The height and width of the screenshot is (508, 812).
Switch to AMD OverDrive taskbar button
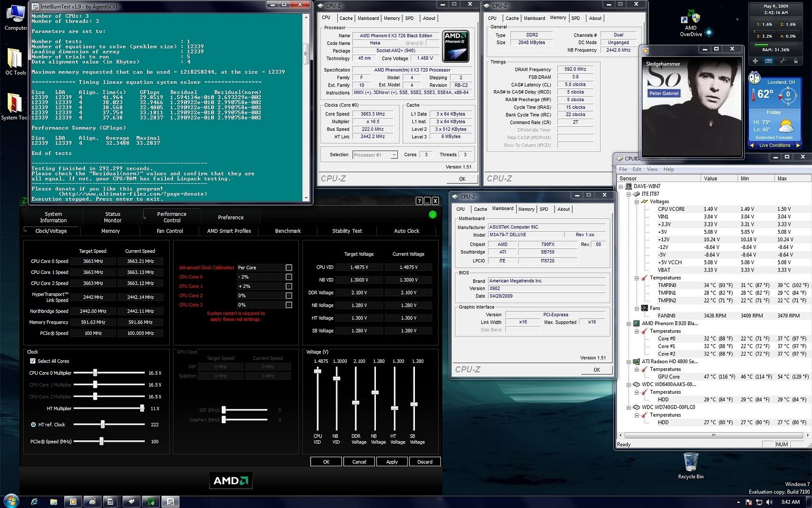pos(151,502)
